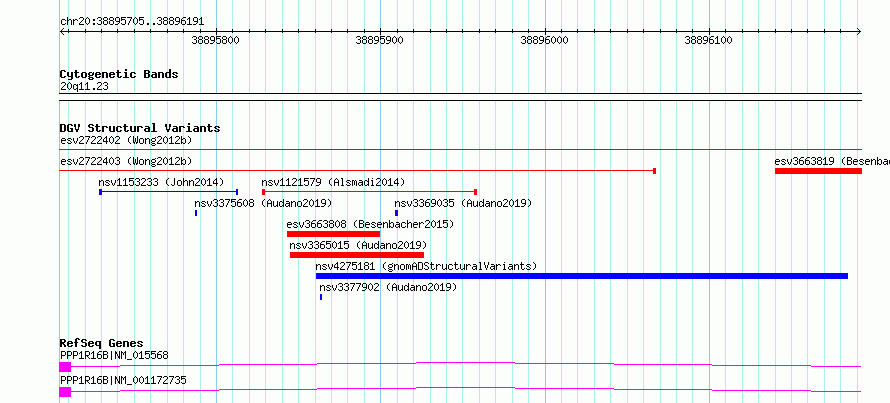Viewport: 890px width, 403px height.
Task: Click the nsv3377902 small blue marker
Action: coord(321,297)
